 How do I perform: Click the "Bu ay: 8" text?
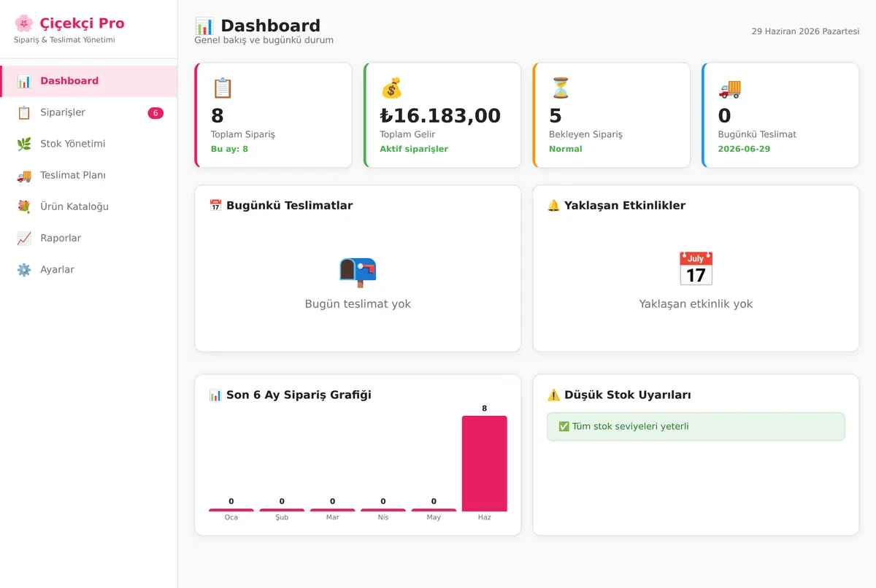(x=229, y=149)
